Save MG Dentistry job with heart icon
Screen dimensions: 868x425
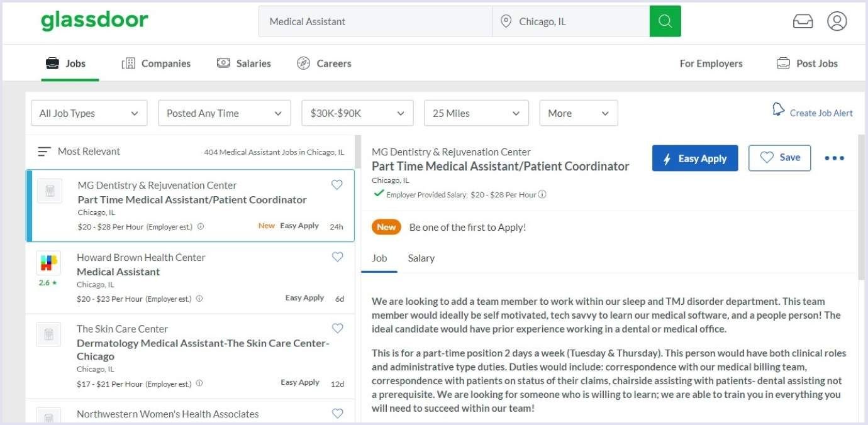pyautogui.click(x=337, y=185)
